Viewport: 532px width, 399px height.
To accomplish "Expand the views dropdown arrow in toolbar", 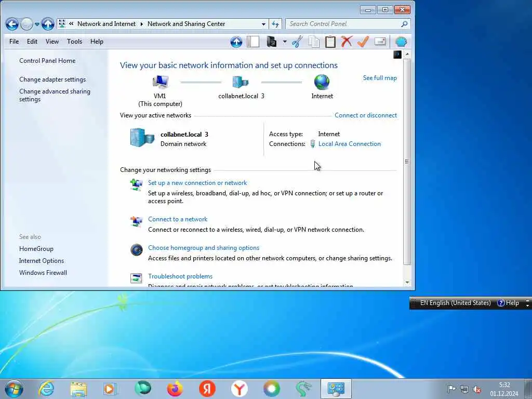I will tap(285, 42).
